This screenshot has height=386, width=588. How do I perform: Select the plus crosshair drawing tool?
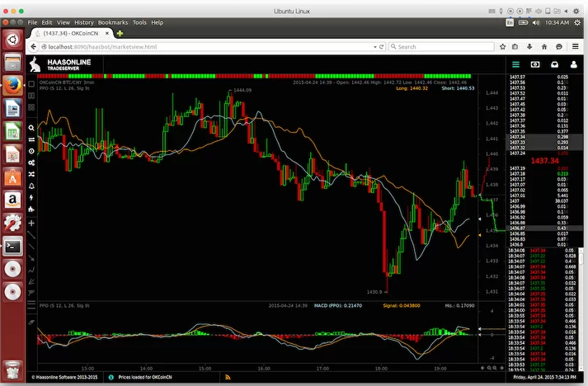tap(31, 224)
